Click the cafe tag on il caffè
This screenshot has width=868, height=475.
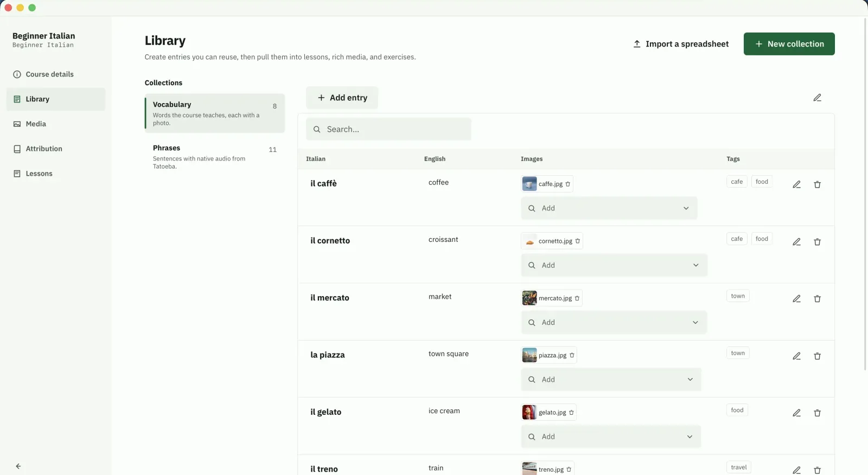[737, 182]
